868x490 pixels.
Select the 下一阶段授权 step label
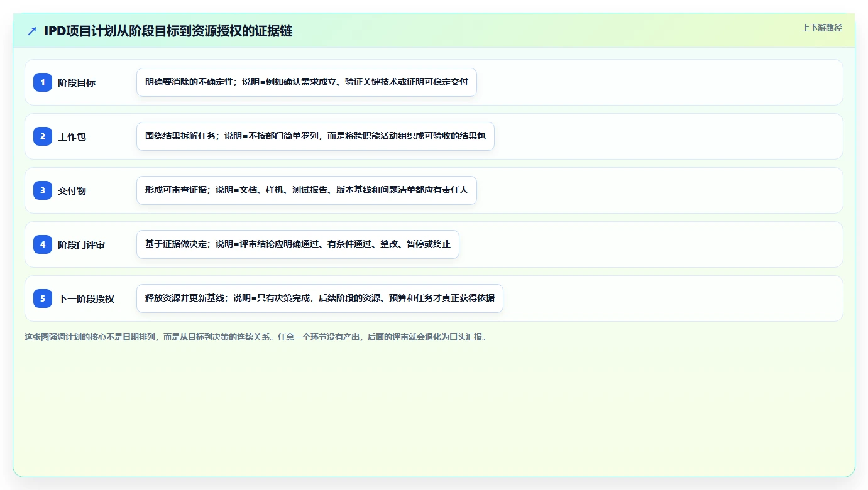coord(86,298)
